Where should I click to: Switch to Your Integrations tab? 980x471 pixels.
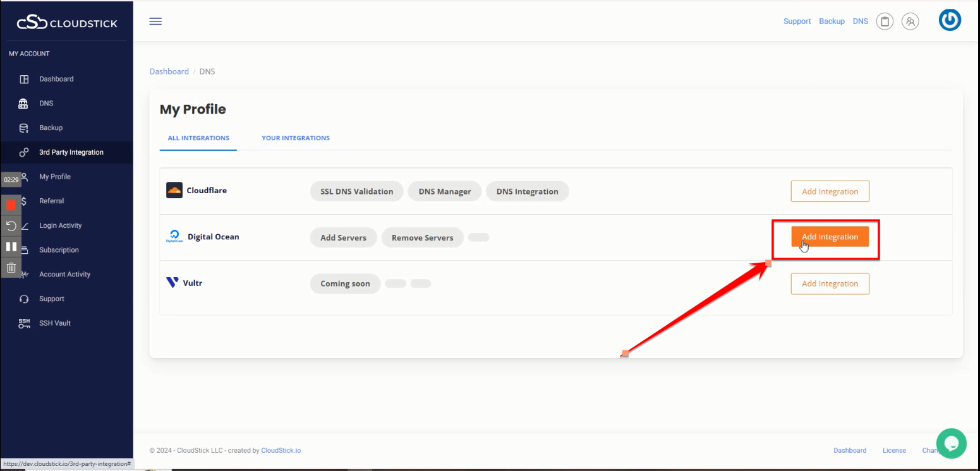tap(295, 138)
